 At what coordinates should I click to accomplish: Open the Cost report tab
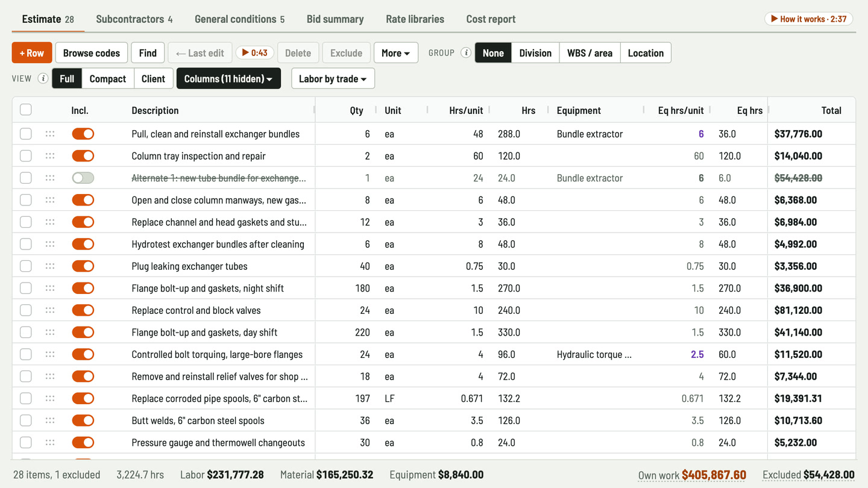coord(491,19)
